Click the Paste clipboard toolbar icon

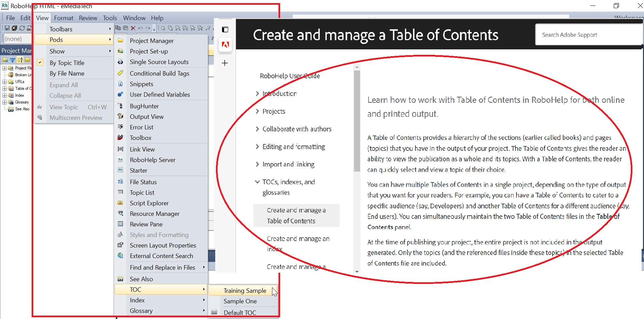[125, 28]
